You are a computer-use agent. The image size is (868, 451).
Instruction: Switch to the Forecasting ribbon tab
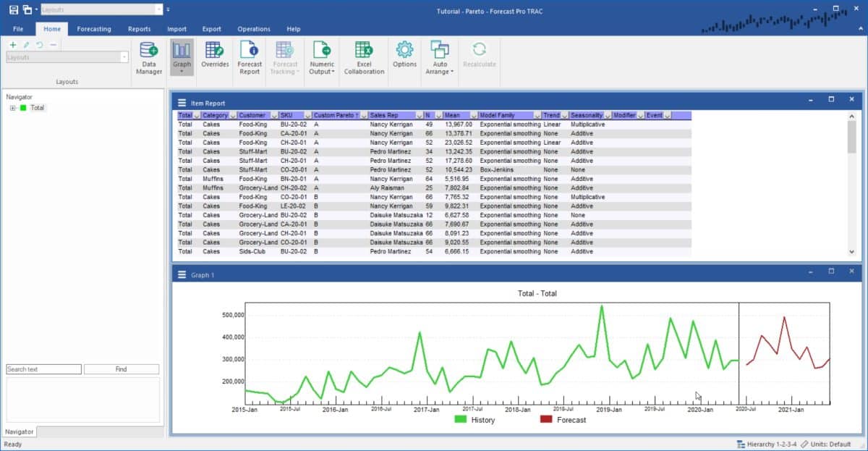coord(94,29)
